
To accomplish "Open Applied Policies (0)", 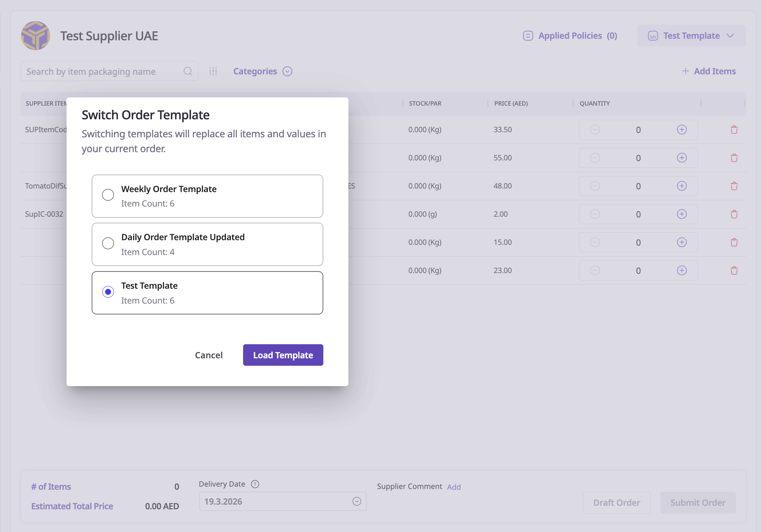I will click(570, 36).
